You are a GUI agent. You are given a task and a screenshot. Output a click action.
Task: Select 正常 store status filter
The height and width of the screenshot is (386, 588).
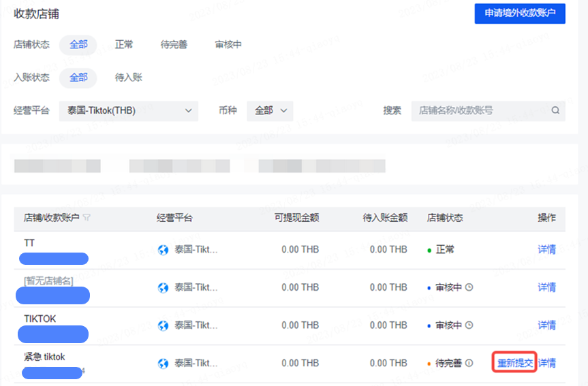(x=124, y=45)
